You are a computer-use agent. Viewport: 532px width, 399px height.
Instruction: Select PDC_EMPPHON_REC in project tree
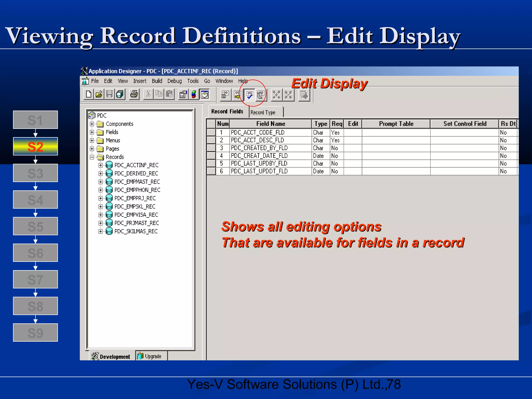click(137, 190)
